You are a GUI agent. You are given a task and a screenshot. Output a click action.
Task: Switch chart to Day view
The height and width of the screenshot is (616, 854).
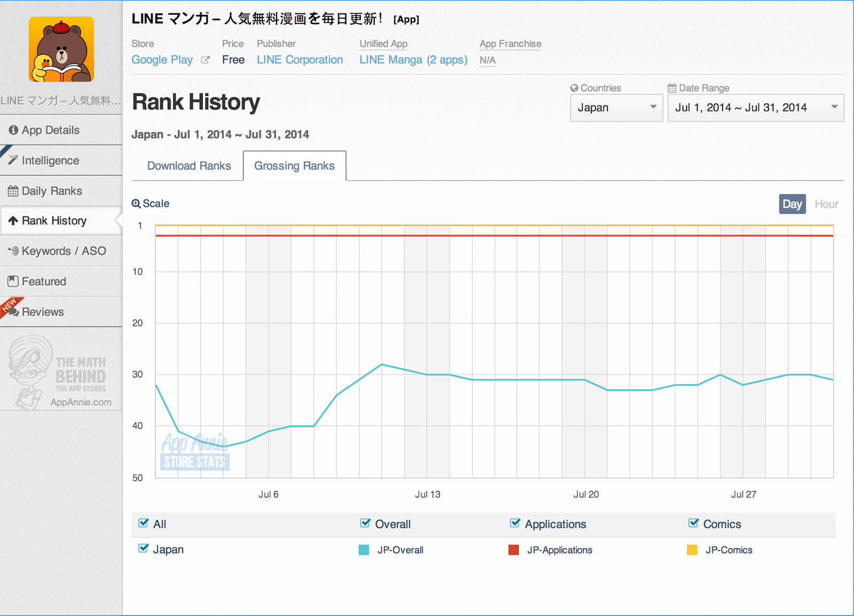point(792,204)
